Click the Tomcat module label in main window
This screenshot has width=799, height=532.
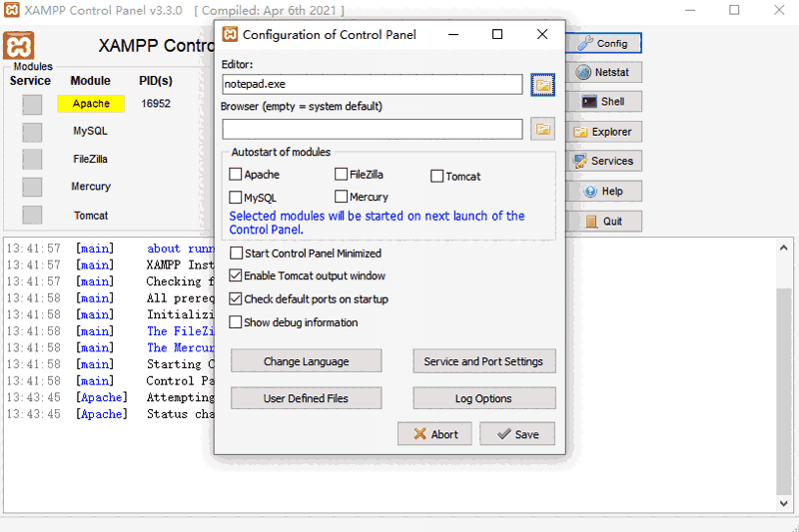point(91,216)
